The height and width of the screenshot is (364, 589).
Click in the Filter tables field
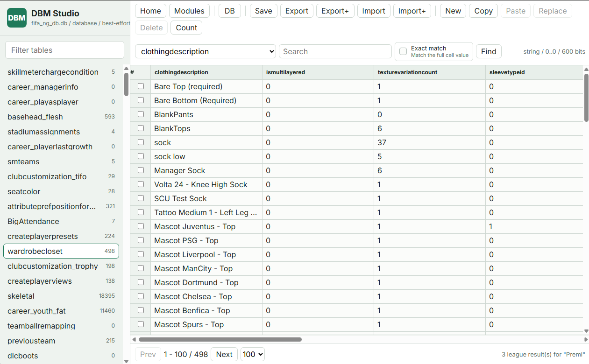(64, 50)
